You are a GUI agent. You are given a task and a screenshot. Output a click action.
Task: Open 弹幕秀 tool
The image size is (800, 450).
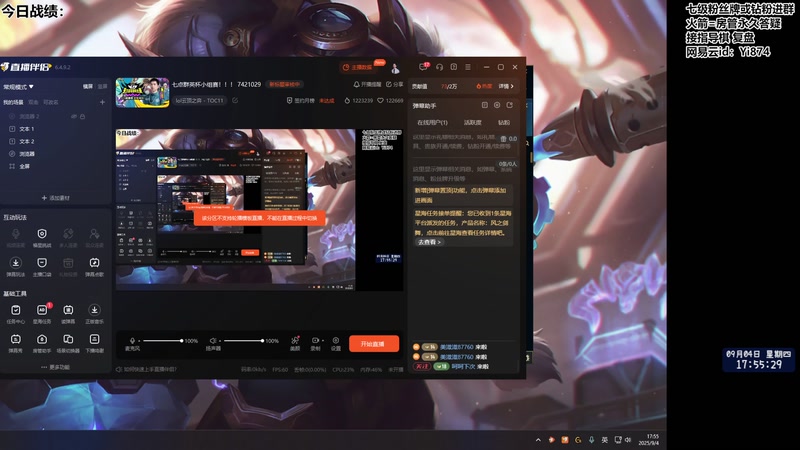[16, 343]
